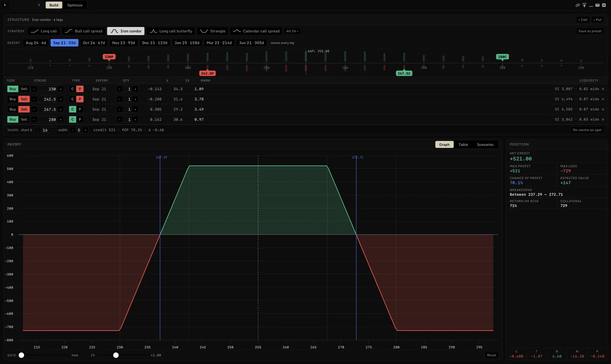Reset the date and IV sliders
This screenshot has height=364, width=611.
click(x=491, y=355)
